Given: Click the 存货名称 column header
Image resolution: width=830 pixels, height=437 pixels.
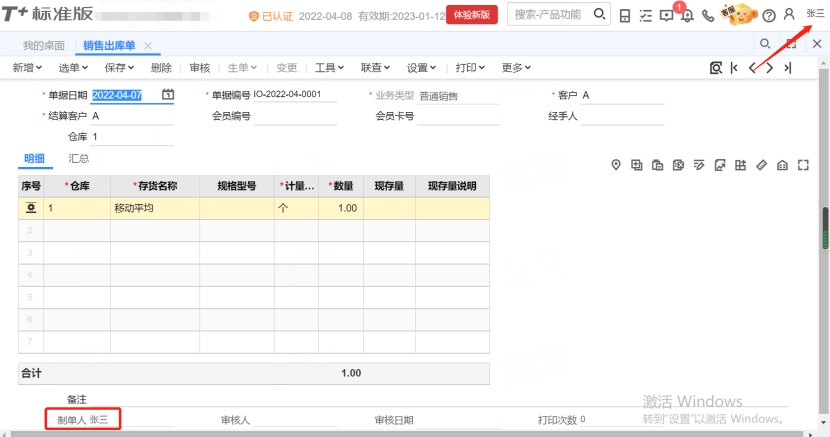Looking at the screenshot, I should 155,186.
